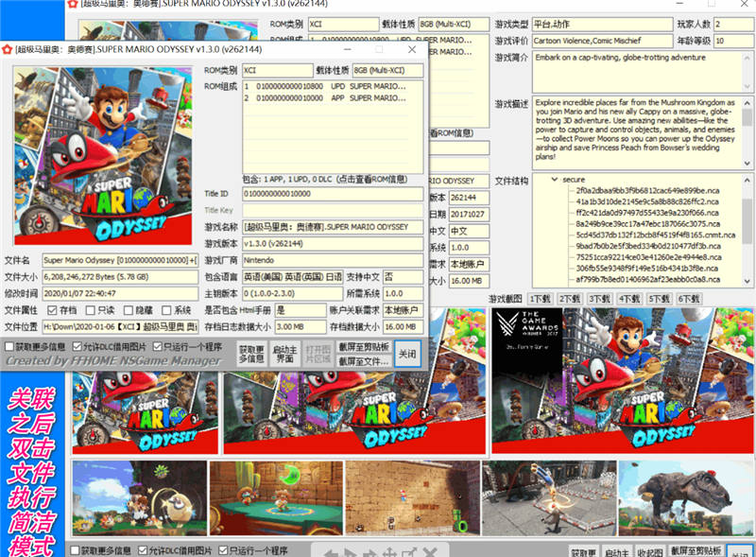Click the ROM类别 XCI field in front window
756x557 pixels.
[x=277, y=71]
